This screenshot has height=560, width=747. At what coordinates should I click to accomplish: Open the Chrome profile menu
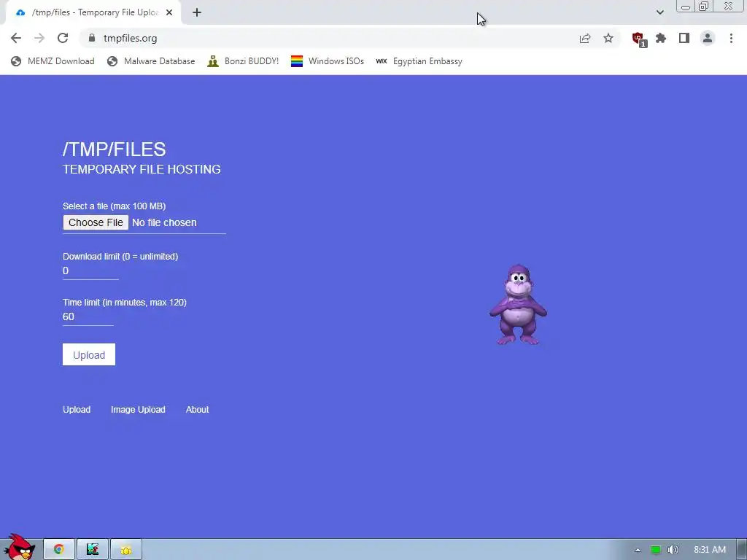(708, 38)
